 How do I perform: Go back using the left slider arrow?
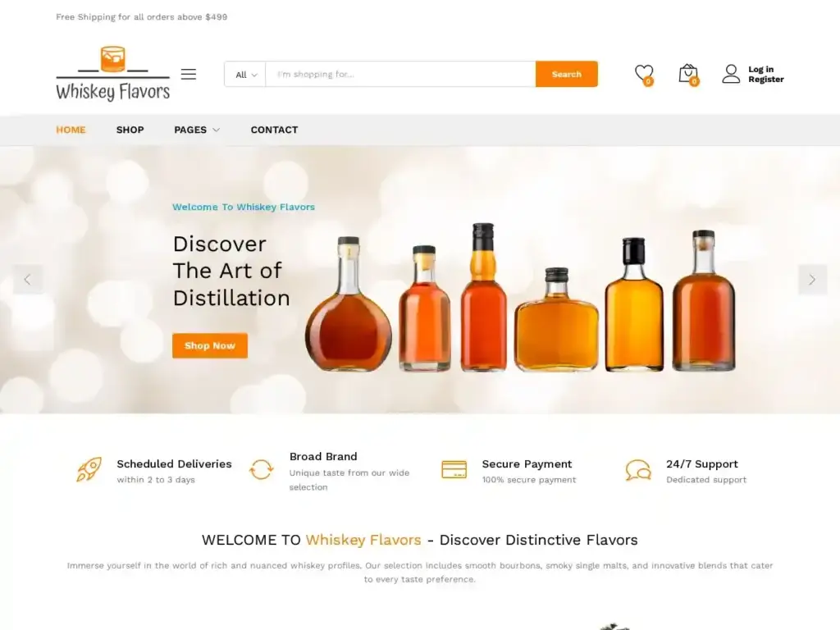tap(28, 279)
